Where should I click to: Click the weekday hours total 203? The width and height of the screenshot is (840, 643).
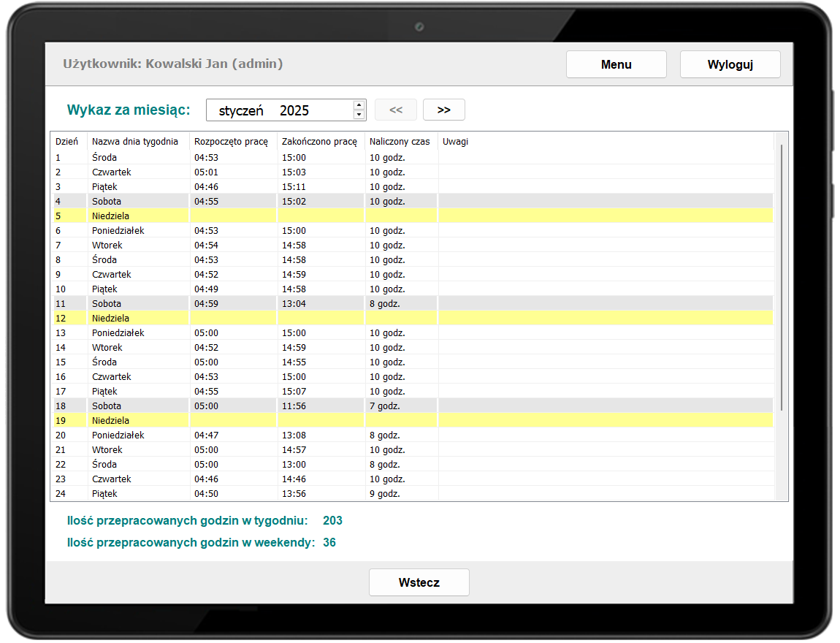pos(332,520)
